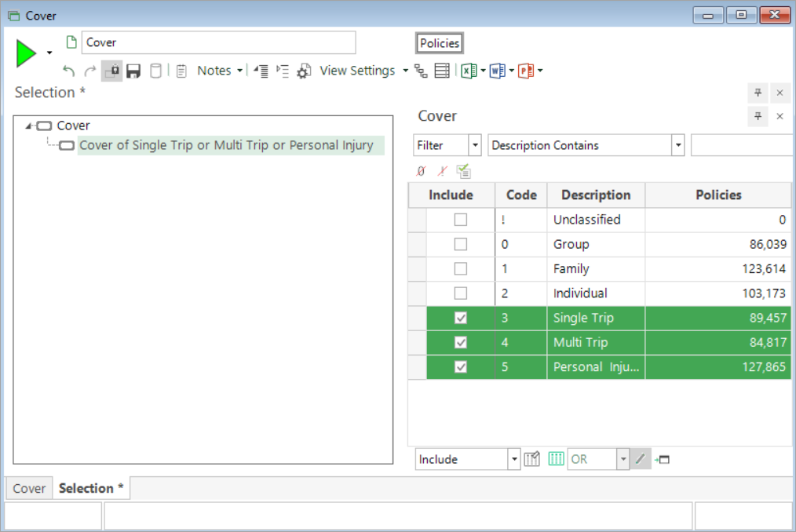Check the Unclassified include checkbox
This screenshot has width=796, height=532.
coord(461,220)
